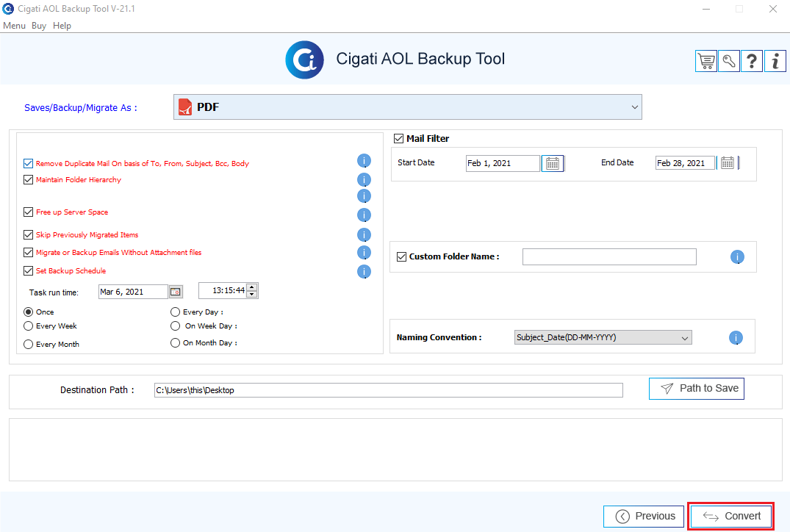Minimize the Cigati AOL Backup Tool window
The width and height of the screenshot is (790, 532).
pos(706,9)
